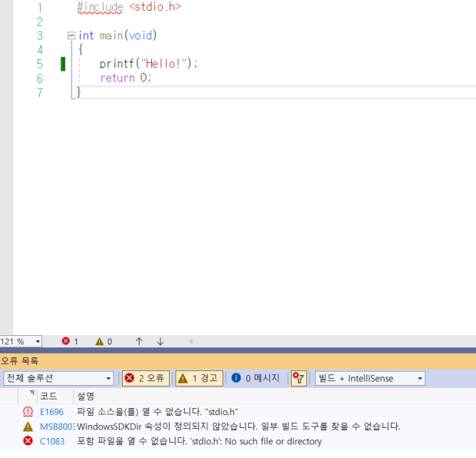
Task: Toggle the 1 경고 warnings filter
Action: click(x=199, y=378)
